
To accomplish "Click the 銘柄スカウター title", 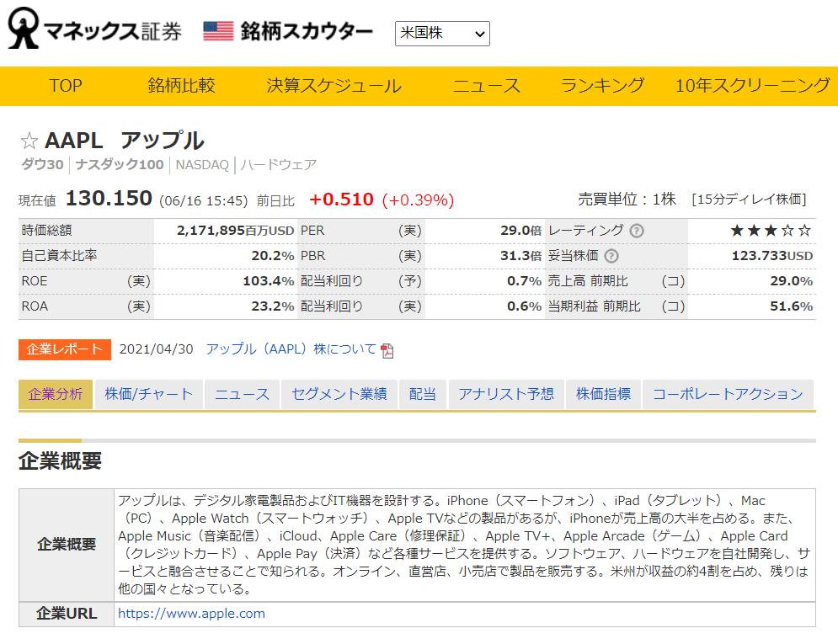I will (x=307, y=31).
